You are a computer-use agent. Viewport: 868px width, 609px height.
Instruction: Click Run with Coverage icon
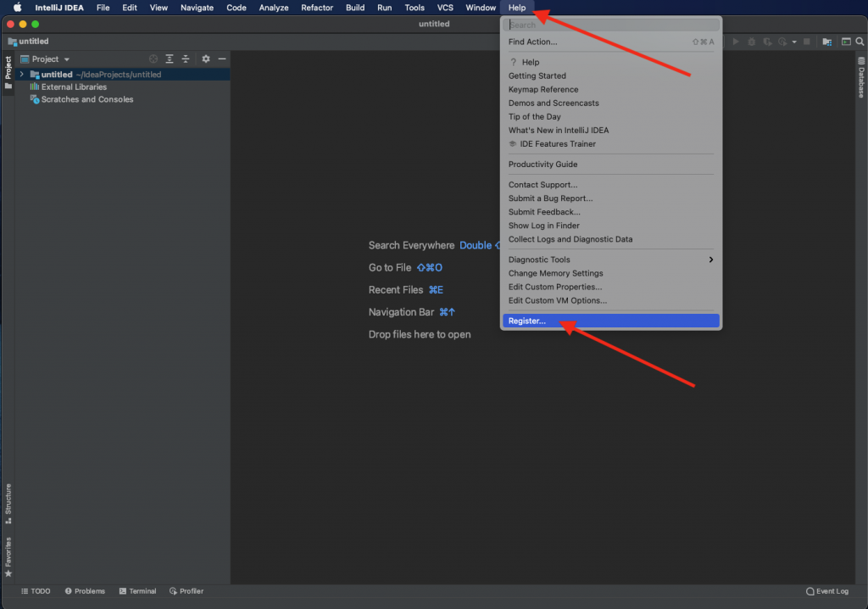pyautogui.click(x=767, y=42)
